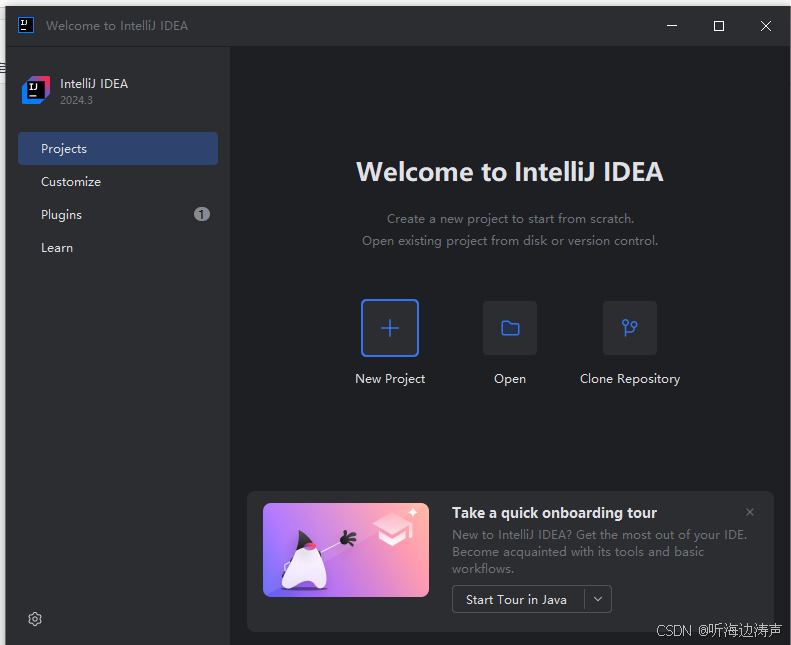Open the Plugins tab
Viewport: 791px width, 645px height.
coord(118,214)
